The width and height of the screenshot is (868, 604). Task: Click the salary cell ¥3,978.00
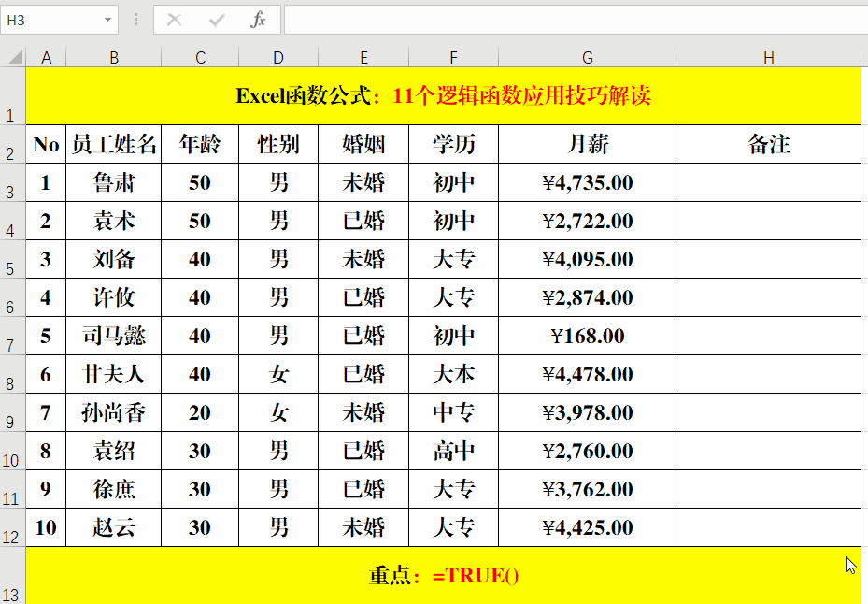coord(588,412)
